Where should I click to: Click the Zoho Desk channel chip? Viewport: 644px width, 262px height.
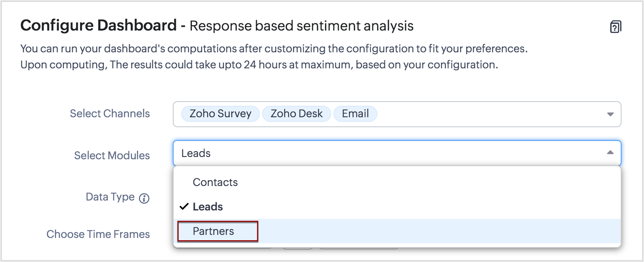(x=296, y=114)
